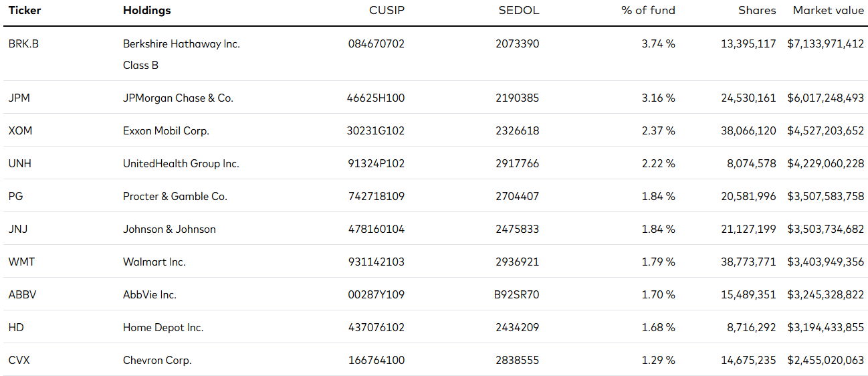Click the Shares column header
This screenshot has height=376, width=868.
pyautogui.click(x=757, y=11)
